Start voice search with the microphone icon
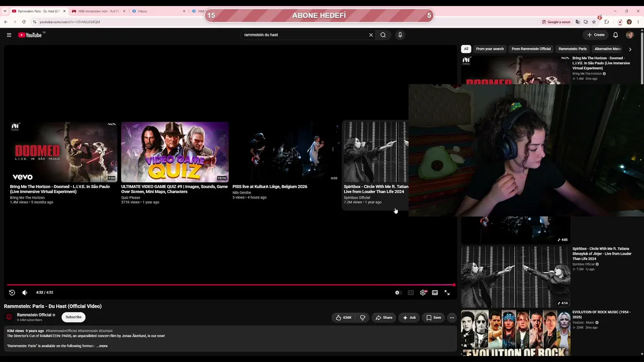The height and width of the screenshot is (362, 644). pos(400,35)
